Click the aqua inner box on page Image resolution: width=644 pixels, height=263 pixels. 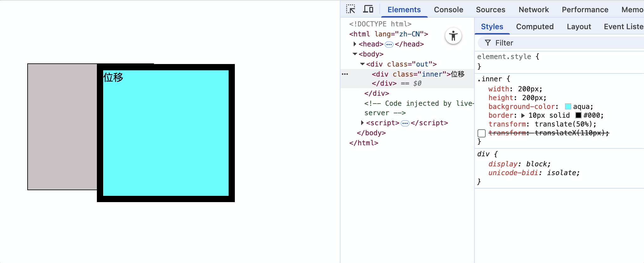[166, 133]
